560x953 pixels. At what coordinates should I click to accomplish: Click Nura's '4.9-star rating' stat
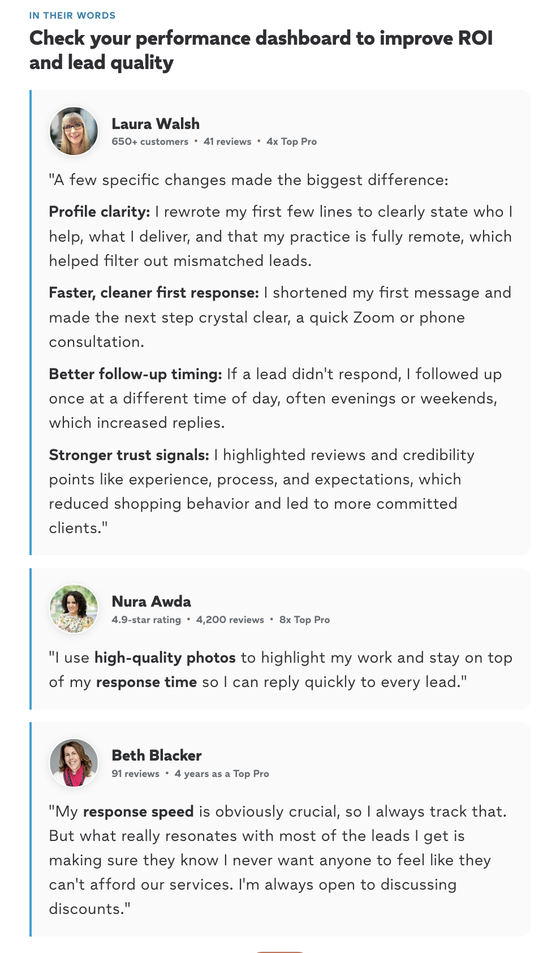click(147, 620)
